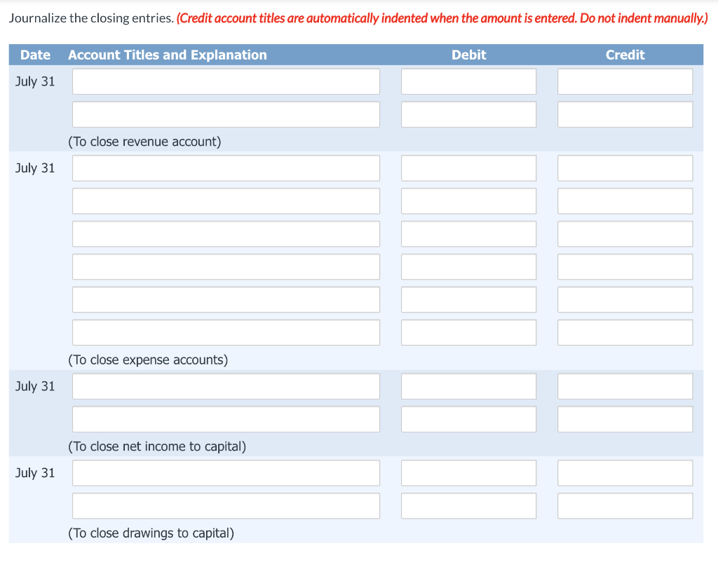Screen dimensions: 718x588
Task: Click the first account title field of the expense closing entry
Action: pyautogui.click(x=226, y=168)
